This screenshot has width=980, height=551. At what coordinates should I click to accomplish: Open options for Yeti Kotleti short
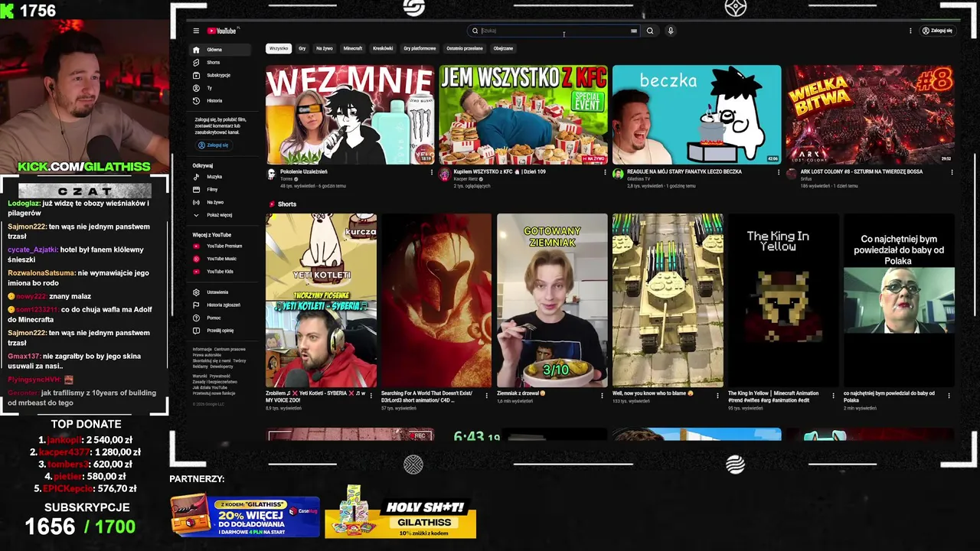[x=371, y=396]
